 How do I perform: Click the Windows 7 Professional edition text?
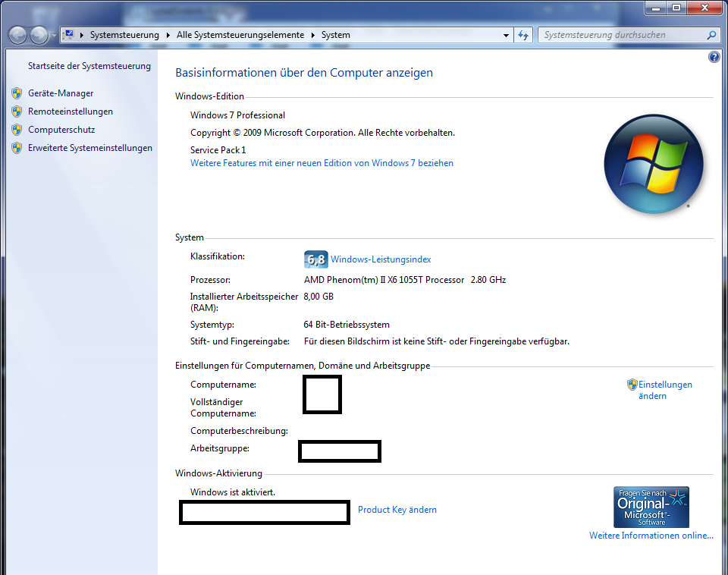pyautogui.click(x=237, y=115)
